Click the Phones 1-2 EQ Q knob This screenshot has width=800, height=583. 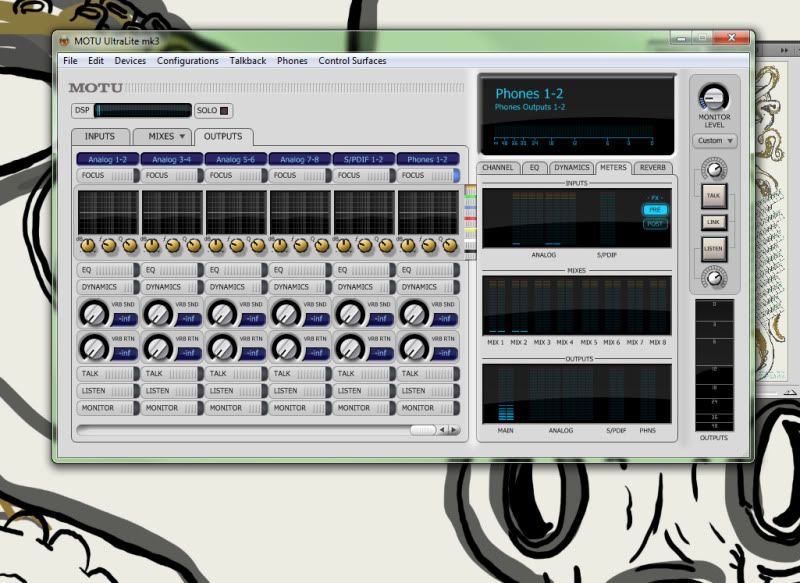450,246
